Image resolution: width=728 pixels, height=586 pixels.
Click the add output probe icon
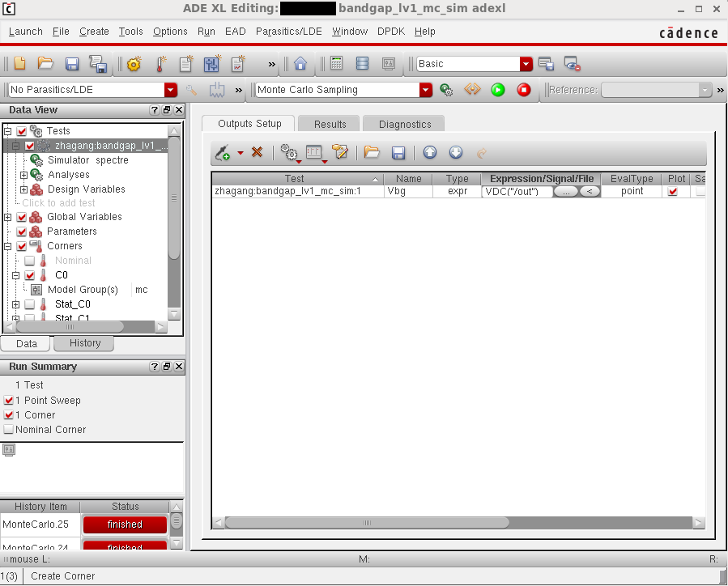(x=223, y=152)
